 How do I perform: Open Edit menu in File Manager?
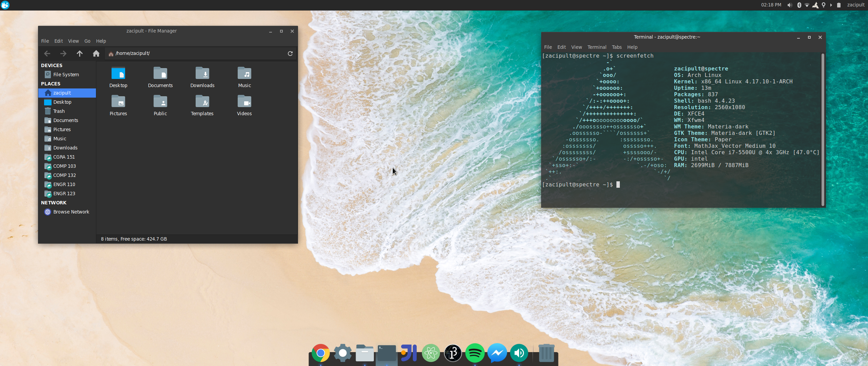[59, 41]
